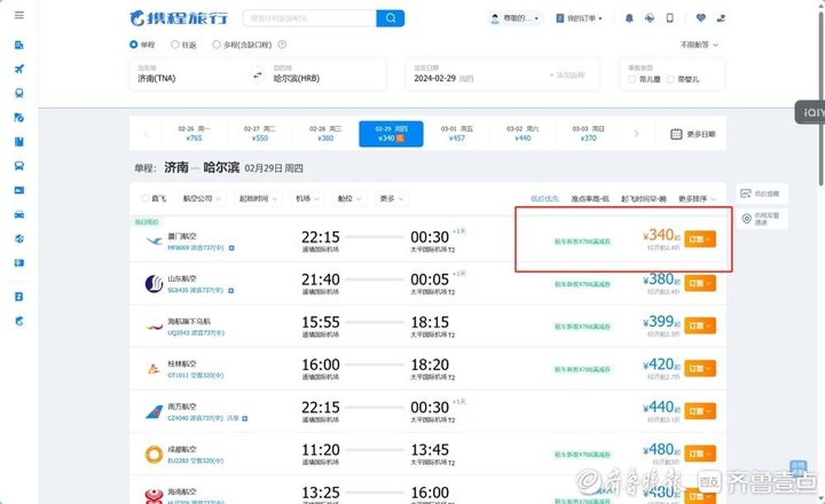Click the mobile phone app icon
Viewport: 825px width, 504px height.
pyautogui.click(x=670, y=18)
